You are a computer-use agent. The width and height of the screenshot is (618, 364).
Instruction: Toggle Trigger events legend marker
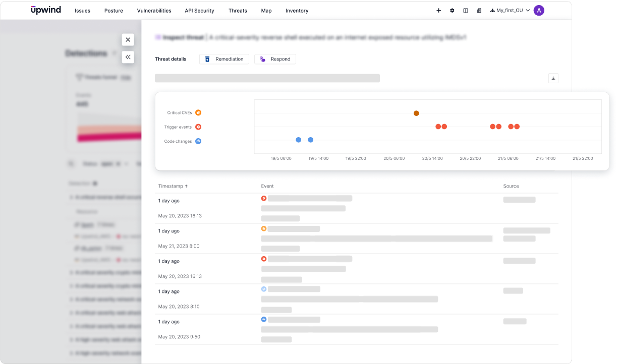pyautogui.click(x=198, y=127)
